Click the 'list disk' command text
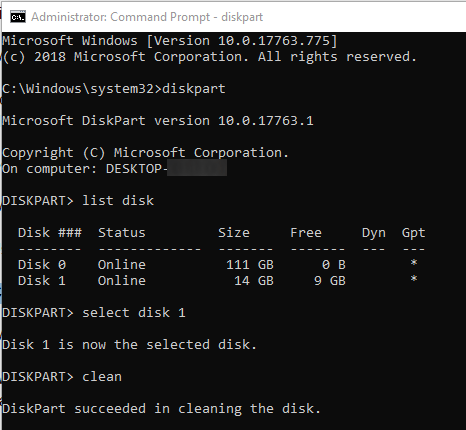 tap(118, 201)
